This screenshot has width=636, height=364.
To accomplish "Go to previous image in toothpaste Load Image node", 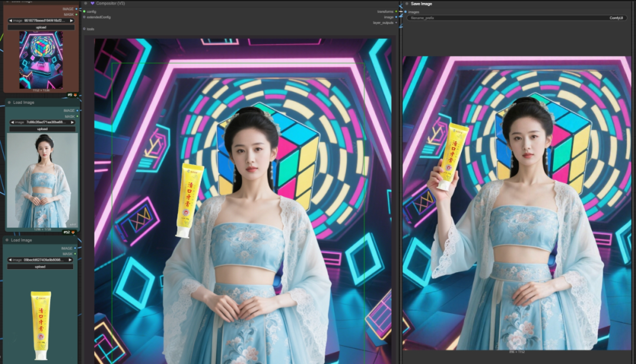I will (x=10, y=260).
